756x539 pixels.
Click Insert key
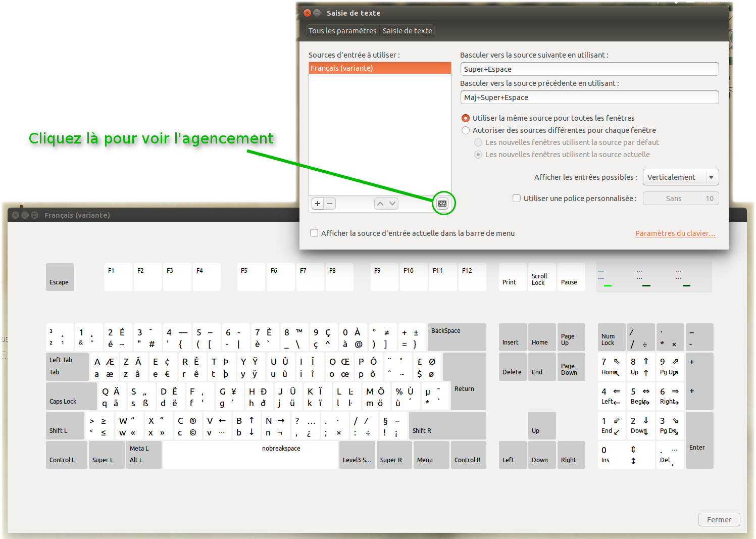coord(513,337)
